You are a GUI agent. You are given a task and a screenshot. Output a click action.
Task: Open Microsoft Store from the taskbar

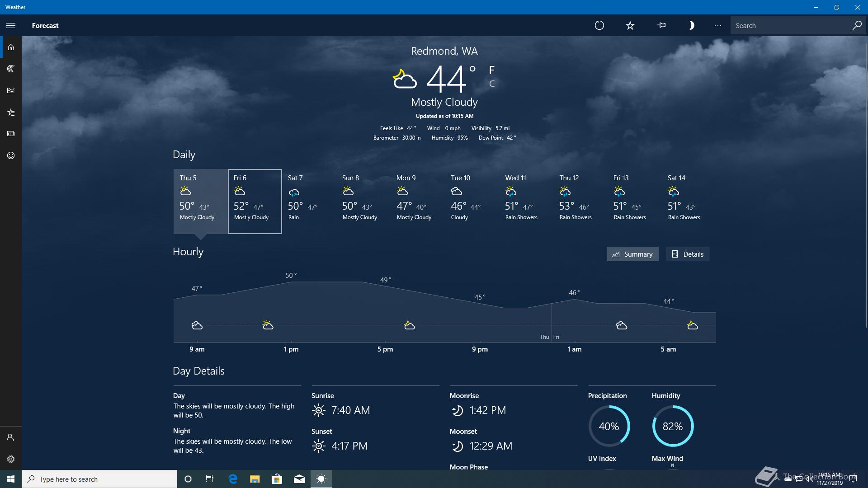(277, 479)
